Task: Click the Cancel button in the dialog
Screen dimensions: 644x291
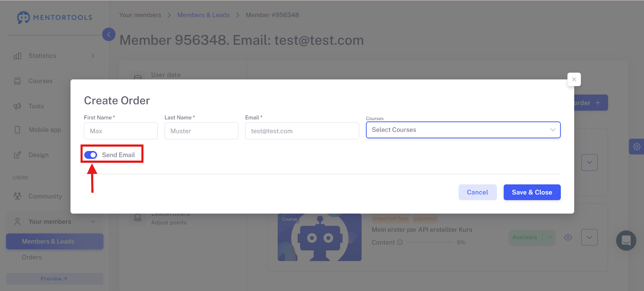Action: coord(477,192)
